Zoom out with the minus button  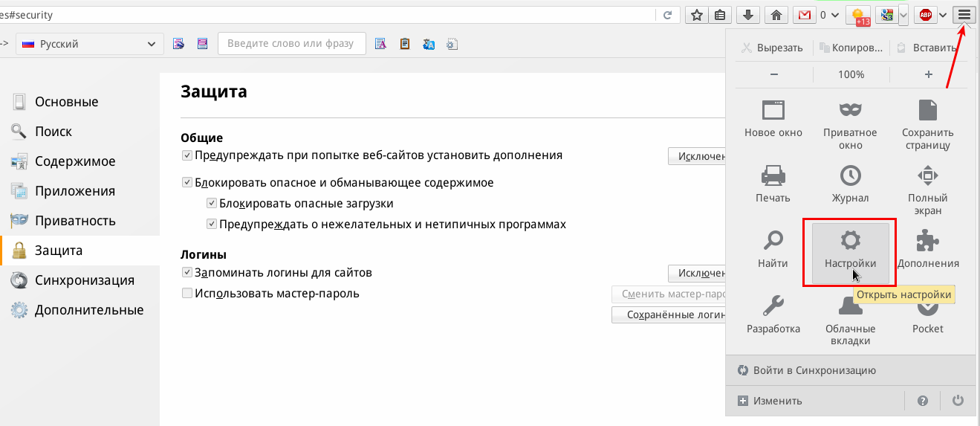pyautogui.click(x=773, y=74)
